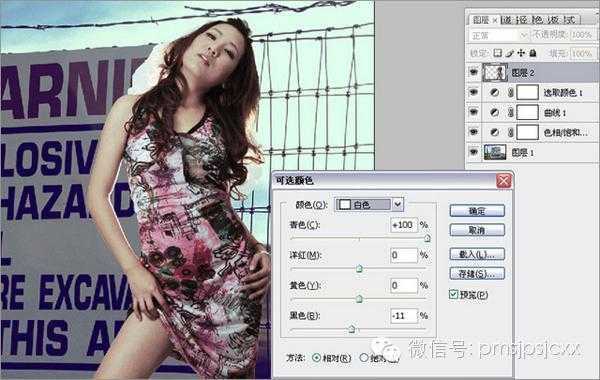This screenshot has width=600, height=380.
Task: Open the layer opacity 100% field
Action: coord(582,35)
